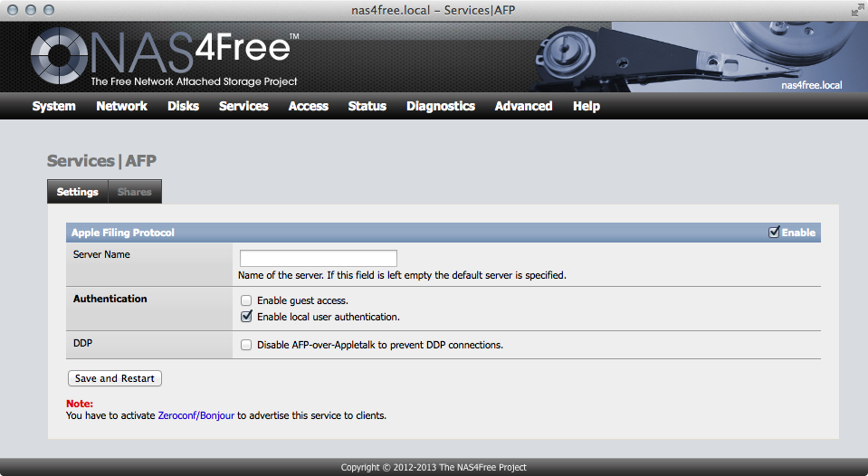868x476 pixels.
Task: Click the nas4free.local hostname text
Action: [x=812, y=85]
